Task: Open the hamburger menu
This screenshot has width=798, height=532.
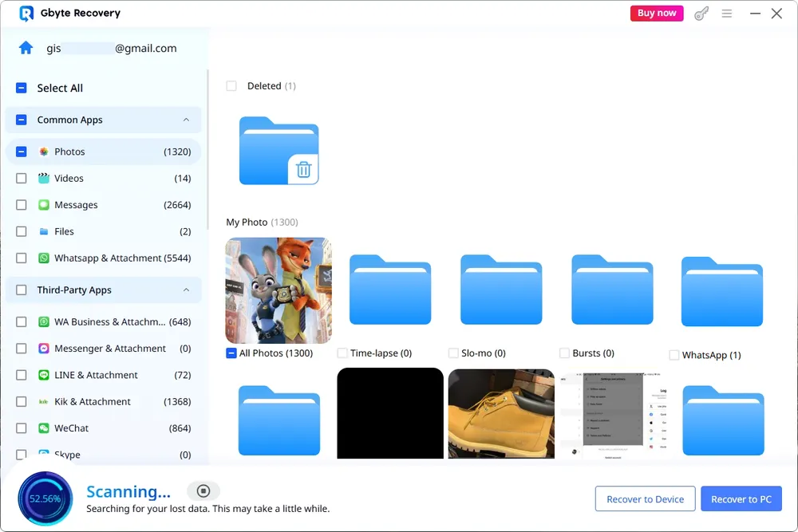Action: coord(728,13)
